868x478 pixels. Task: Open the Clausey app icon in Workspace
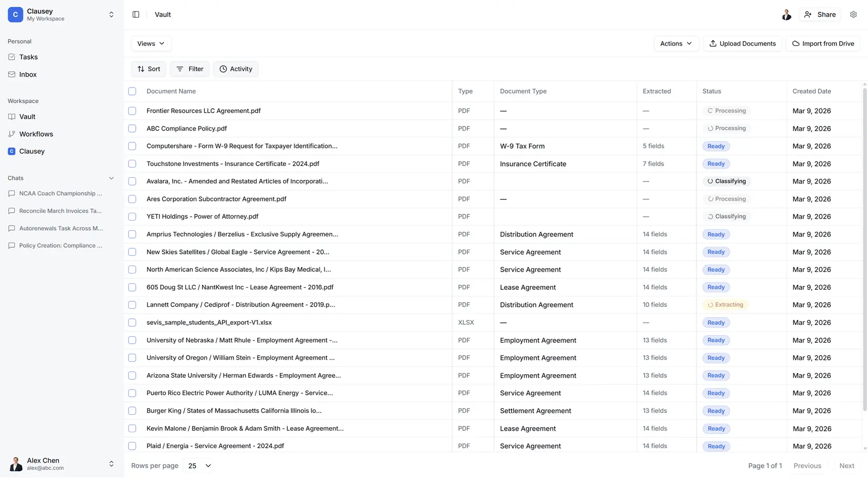point(12,151)
